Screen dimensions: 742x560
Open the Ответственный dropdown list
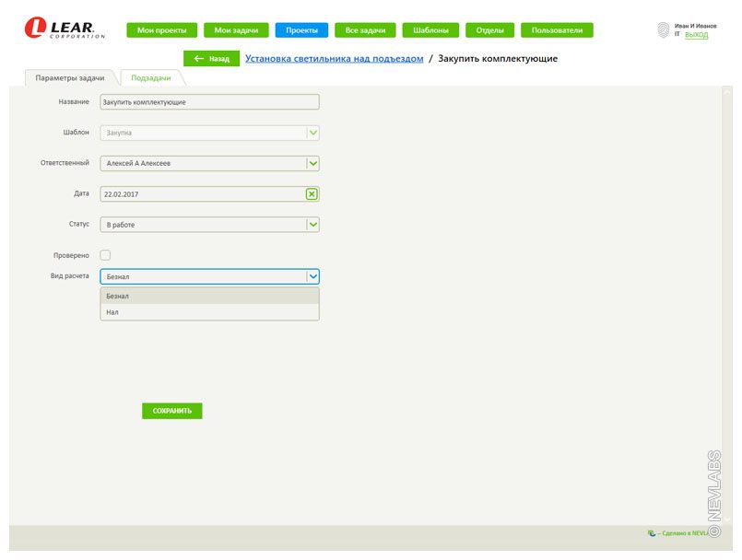313,164
